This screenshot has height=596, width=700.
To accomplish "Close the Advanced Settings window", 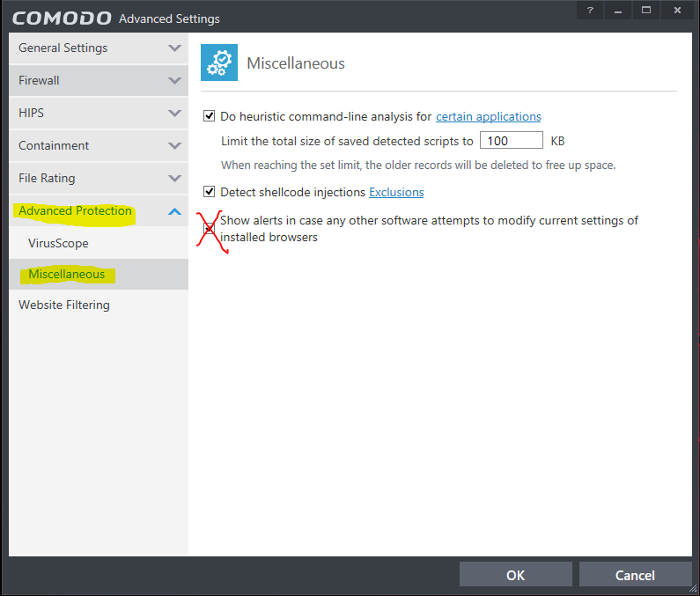I will click(x=677, y=11).
